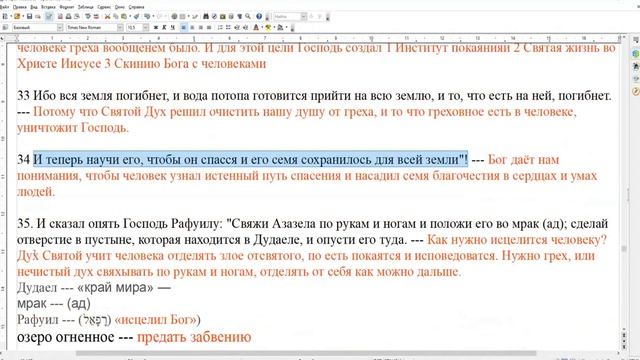Click the Export as PDF icon

click(x=60, y=16)
